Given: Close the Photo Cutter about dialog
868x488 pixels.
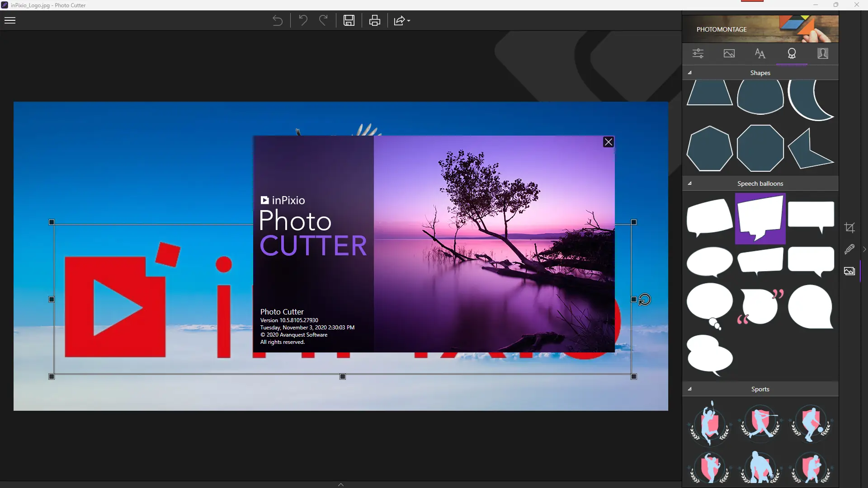Looking at the screenshot, I should 609,142.
